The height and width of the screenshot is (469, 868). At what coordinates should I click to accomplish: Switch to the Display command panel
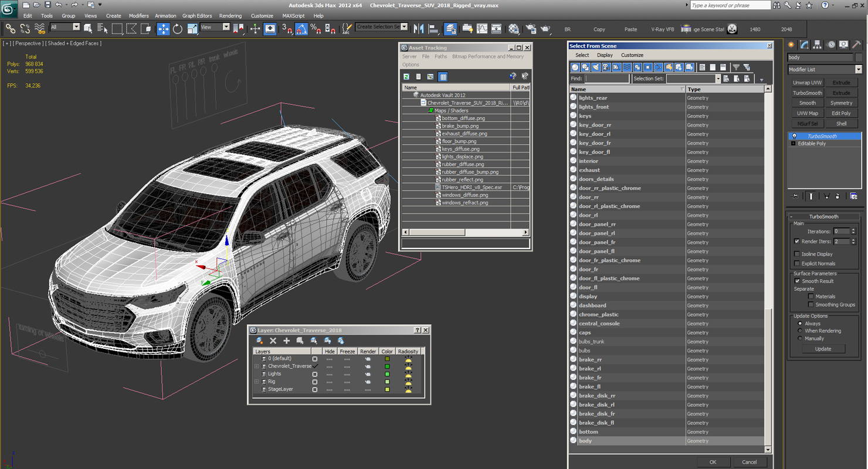click(843, 45)
